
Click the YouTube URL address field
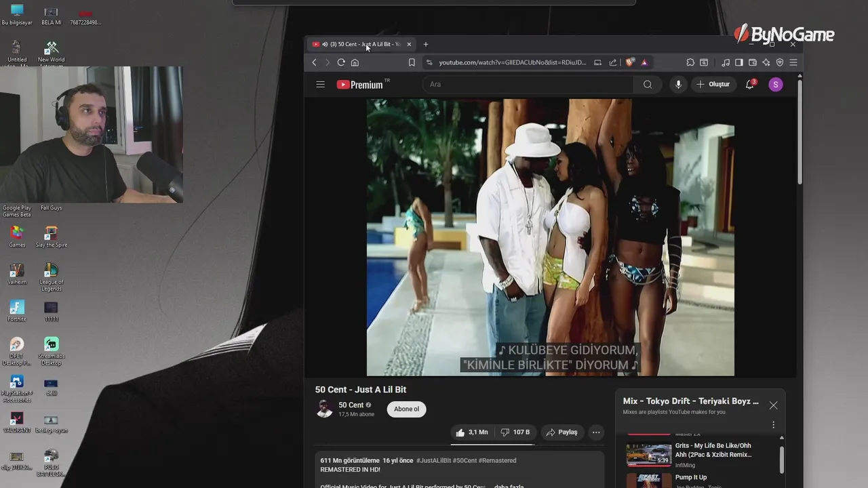tap(512, 62)
